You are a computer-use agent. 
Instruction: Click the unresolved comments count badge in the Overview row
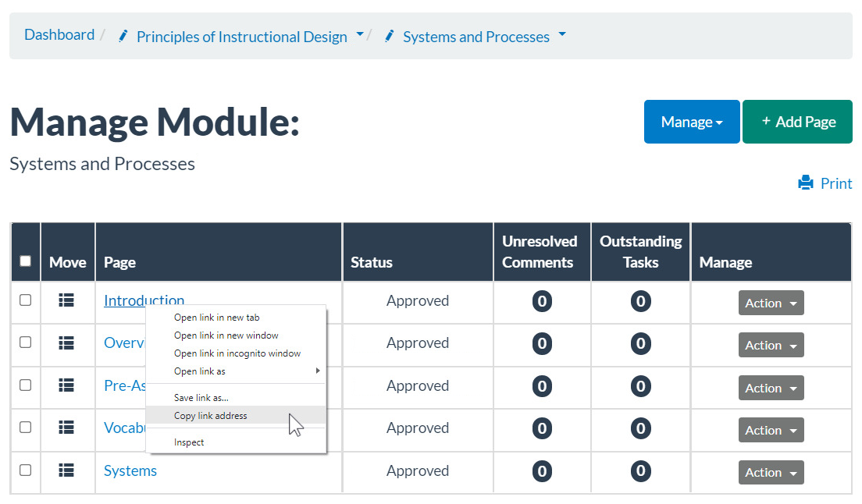pos(542,343)
